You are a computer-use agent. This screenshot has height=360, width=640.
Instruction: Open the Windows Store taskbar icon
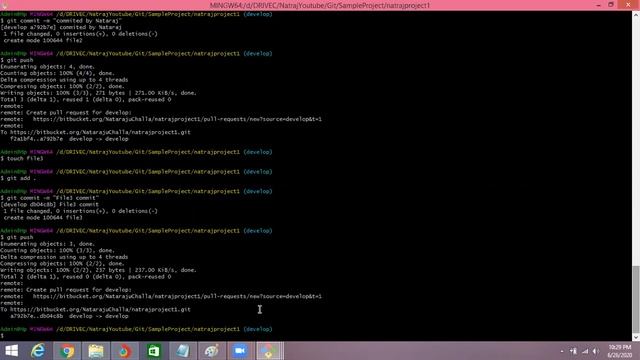point(154,351)
